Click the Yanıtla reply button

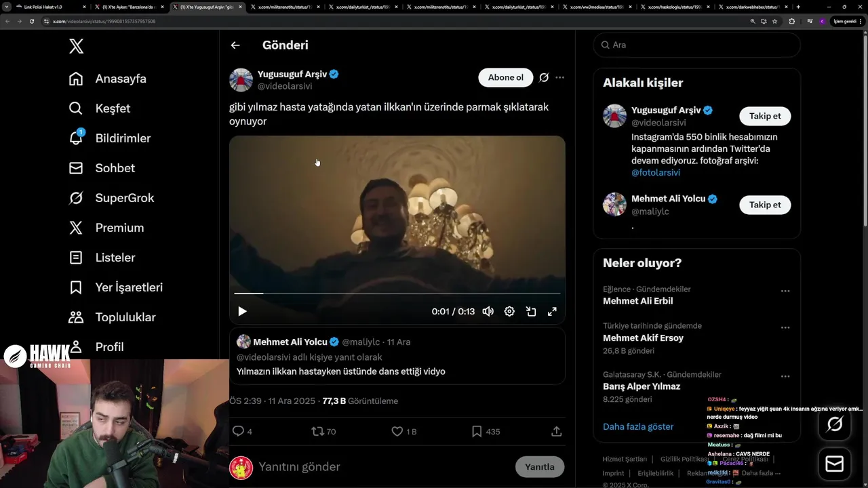[540, 467]
